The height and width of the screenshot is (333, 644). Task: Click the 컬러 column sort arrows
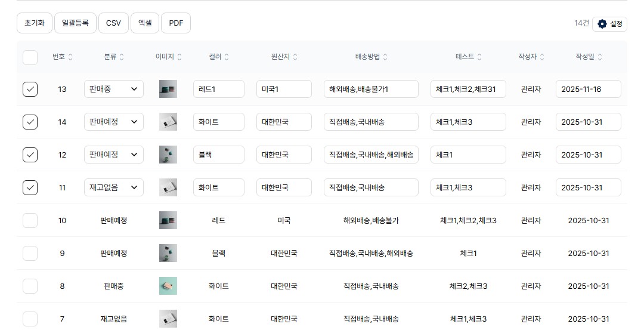point(227,57)
